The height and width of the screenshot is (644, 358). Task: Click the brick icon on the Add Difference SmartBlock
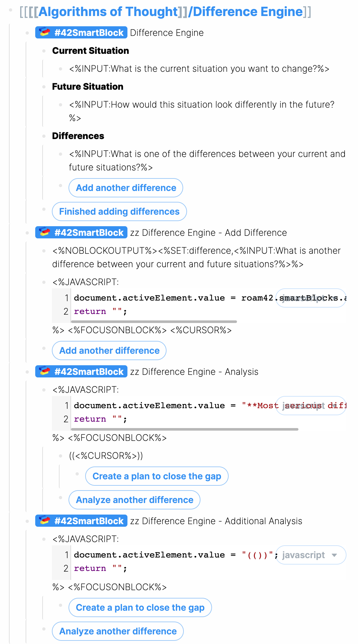43,232
